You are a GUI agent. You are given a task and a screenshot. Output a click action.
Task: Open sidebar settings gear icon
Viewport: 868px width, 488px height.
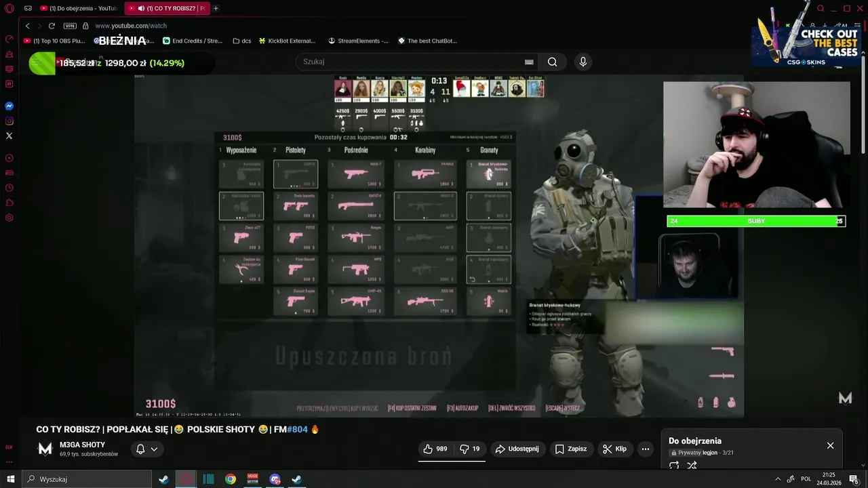(x=9, y=218)
